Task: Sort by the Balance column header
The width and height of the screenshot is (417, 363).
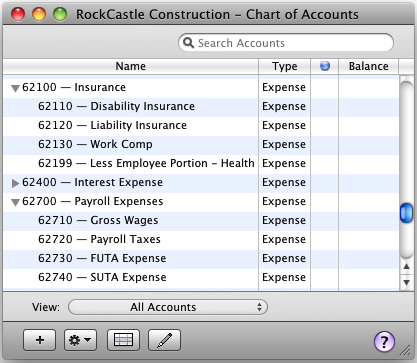Action: (x=368, y=66)
